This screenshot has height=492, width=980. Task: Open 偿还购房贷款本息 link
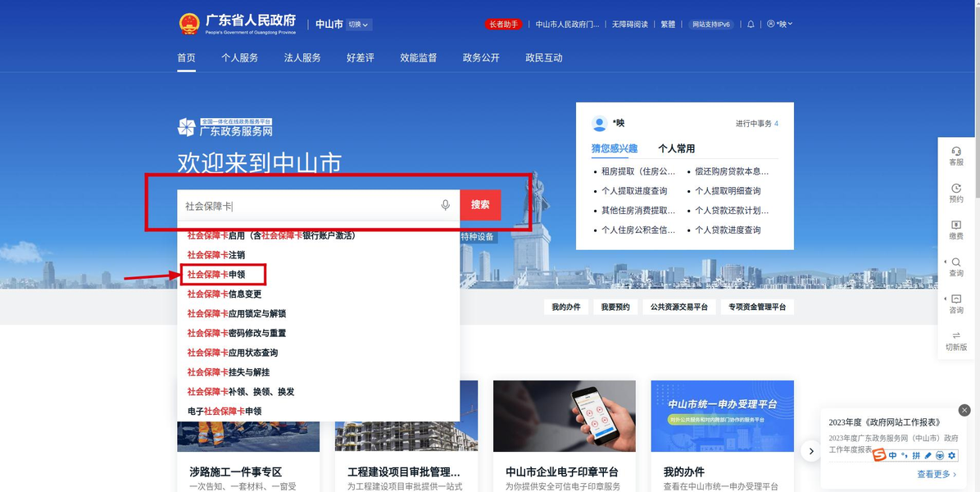click(x=732, y=171)
